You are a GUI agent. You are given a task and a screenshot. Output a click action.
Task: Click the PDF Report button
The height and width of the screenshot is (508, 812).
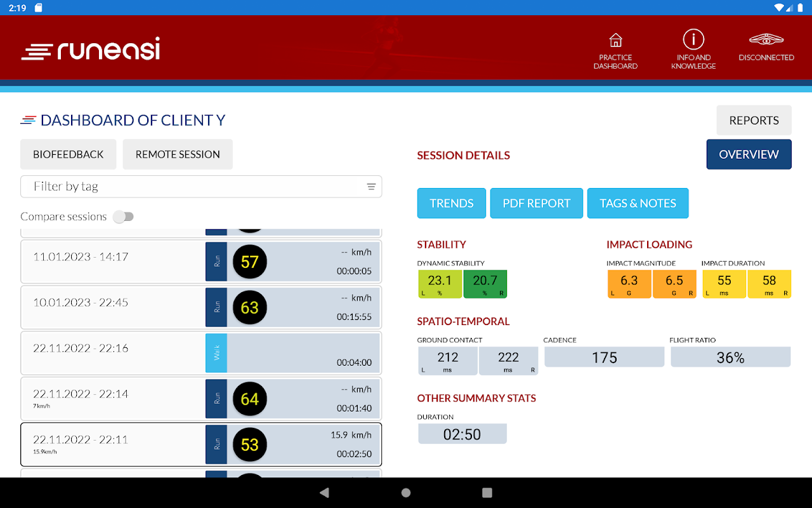[x=537, y=203]
